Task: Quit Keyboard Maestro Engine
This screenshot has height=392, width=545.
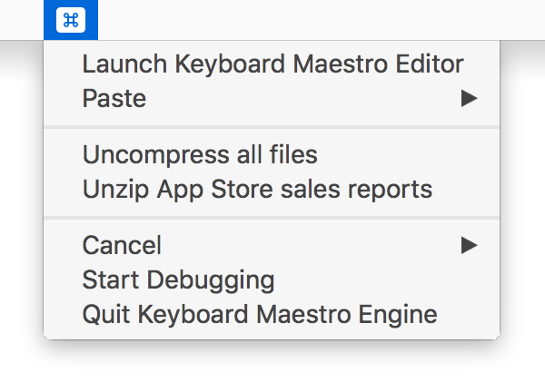Action: click(x=272, y=314)
